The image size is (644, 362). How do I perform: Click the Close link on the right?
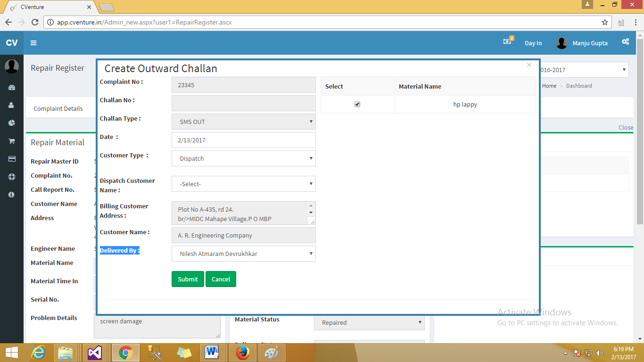coord(626,127)
